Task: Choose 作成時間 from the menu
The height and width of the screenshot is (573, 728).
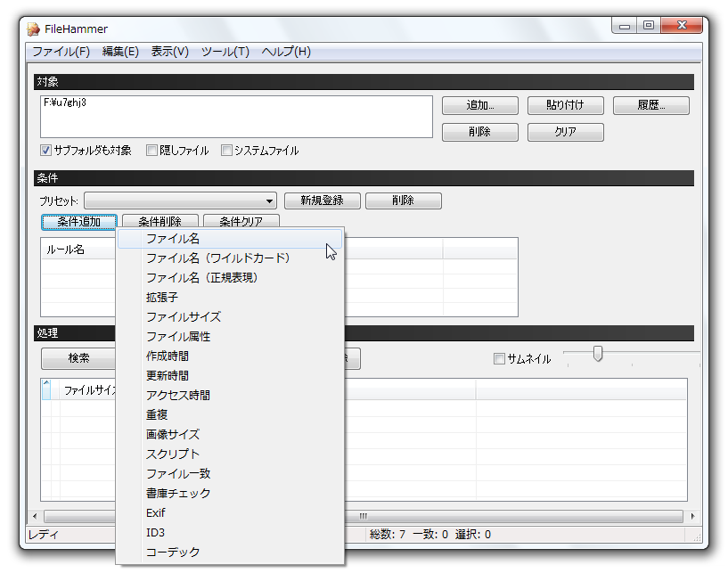Action: pos(230,356)
